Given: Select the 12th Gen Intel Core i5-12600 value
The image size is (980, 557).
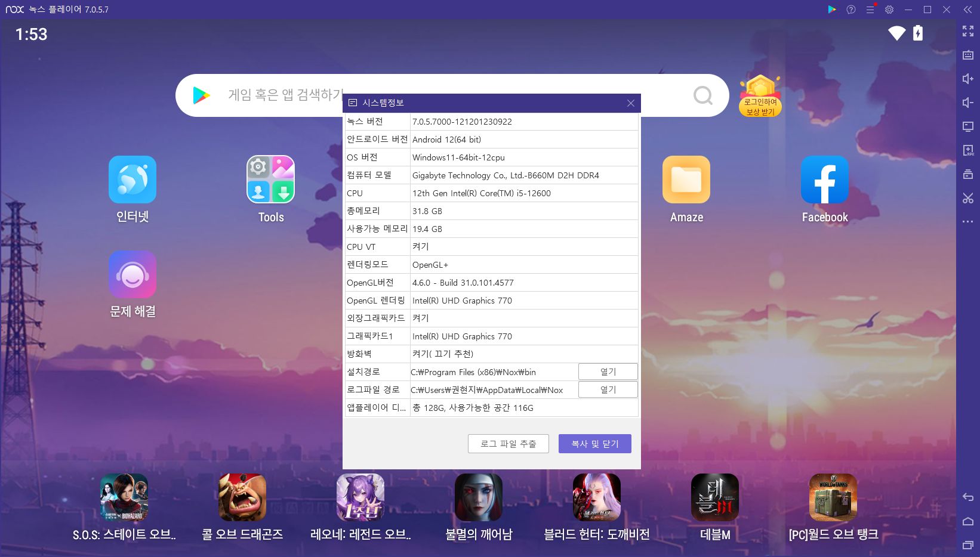Looking at the screenshot, I should (x=482, y=193).
